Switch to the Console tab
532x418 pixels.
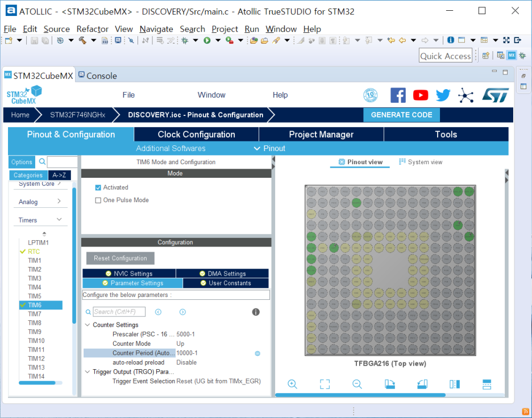tap(98, 76)
